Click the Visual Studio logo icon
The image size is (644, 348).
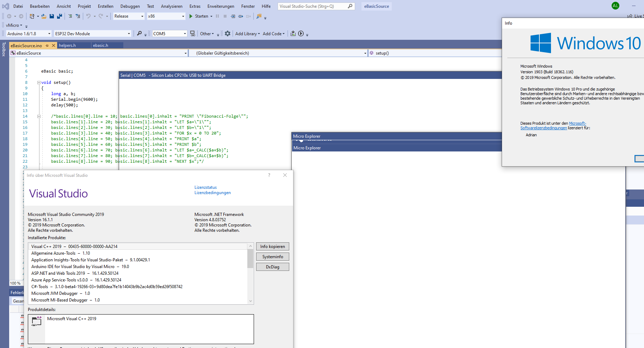coord(6,6)
